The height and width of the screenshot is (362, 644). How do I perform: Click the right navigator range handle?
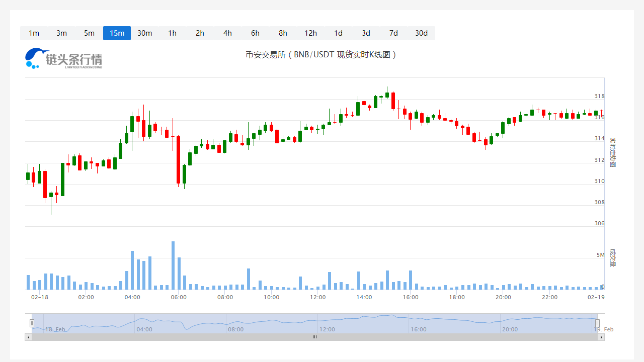(x=598, y=323)
